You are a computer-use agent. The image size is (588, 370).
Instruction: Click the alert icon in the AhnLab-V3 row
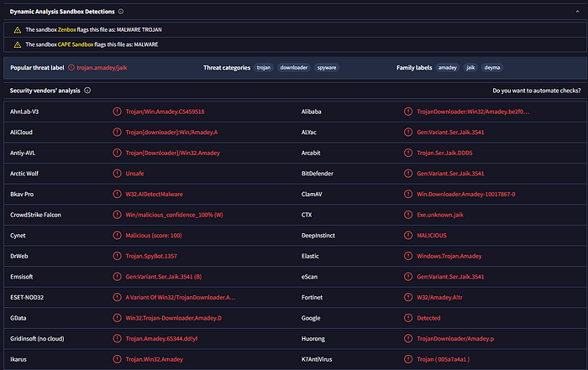click(x=117, y=112)
